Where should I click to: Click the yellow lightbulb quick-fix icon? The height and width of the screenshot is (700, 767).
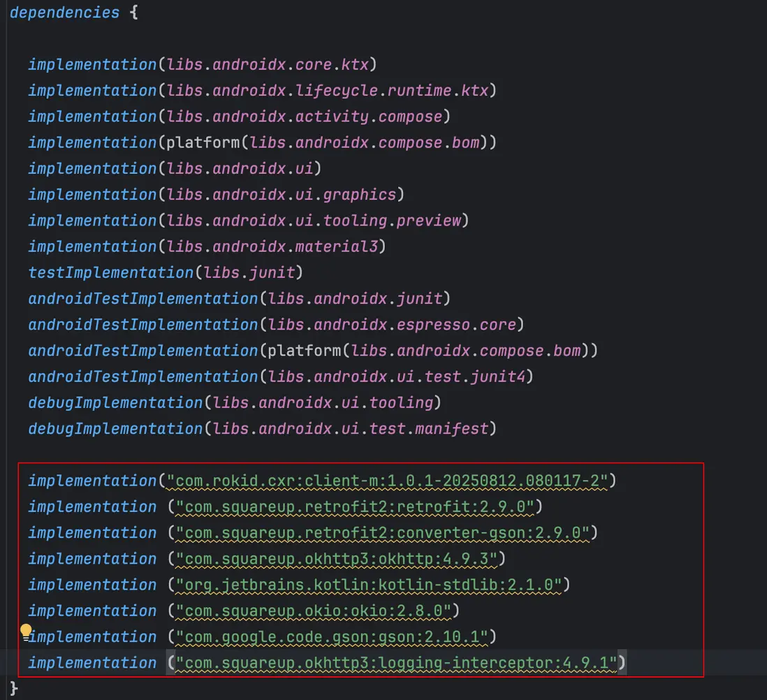26,632
